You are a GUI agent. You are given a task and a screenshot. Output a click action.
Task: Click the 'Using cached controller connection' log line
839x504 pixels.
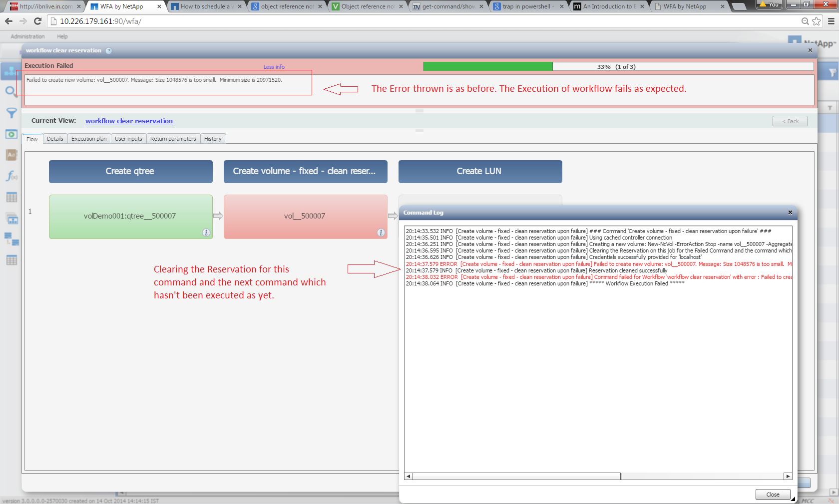click(539, 238)
